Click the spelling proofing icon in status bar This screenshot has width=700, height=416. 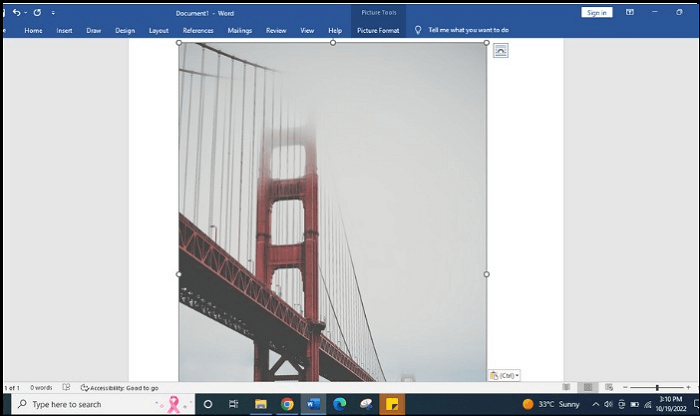(x=66, y=387)
